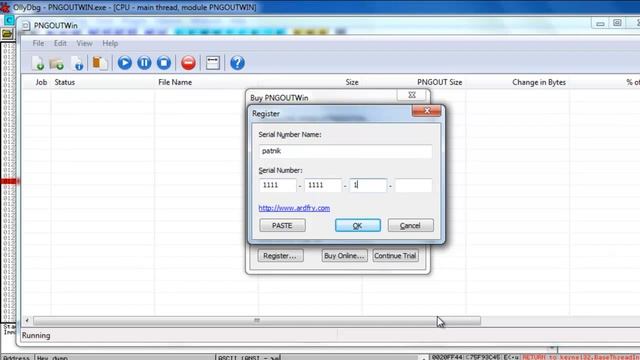The width and height of the screenshot is (640, 360).
Task: Click the first serial number box
Action: point(278,185)
